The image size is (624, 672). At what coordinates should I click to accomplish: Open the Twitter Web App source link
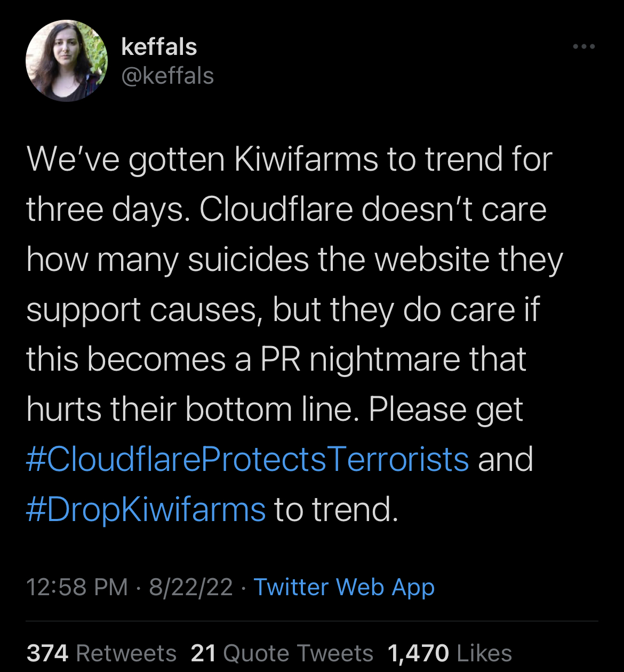pyautogui.click(x=344, y=587)
